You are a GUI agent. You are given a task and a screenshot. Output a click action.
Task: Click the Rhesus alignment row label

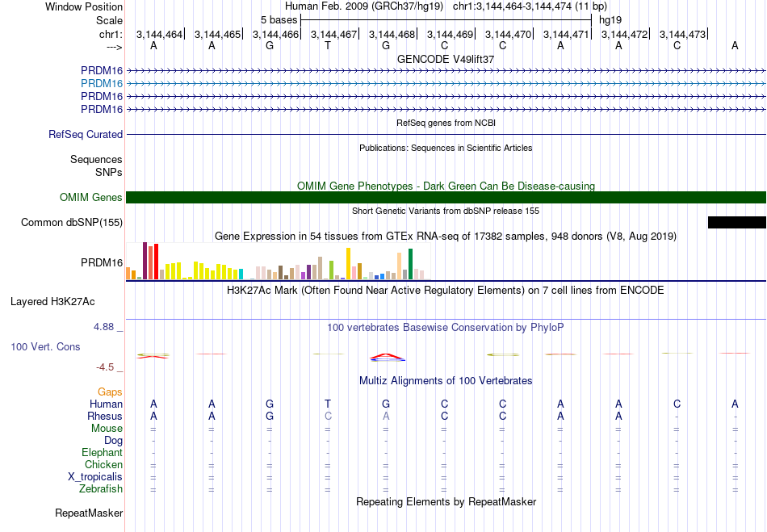pyautogui.click(x=105, y=416)
